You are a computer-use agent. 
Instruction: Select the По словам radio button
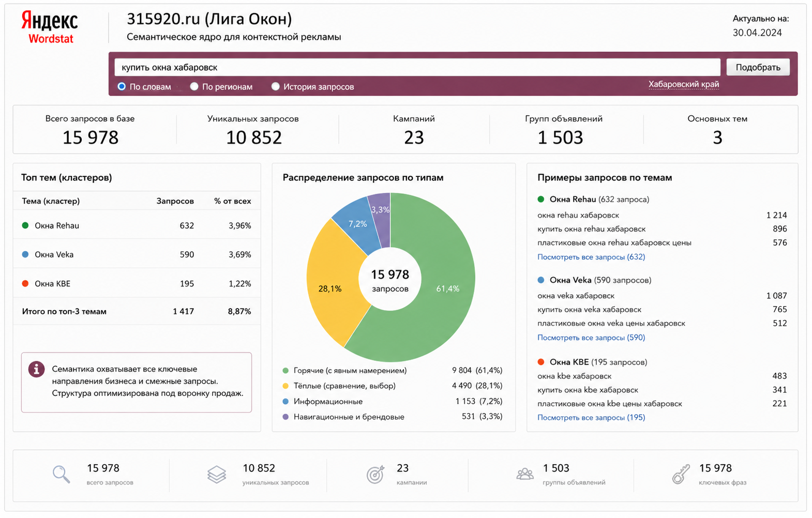122,86
